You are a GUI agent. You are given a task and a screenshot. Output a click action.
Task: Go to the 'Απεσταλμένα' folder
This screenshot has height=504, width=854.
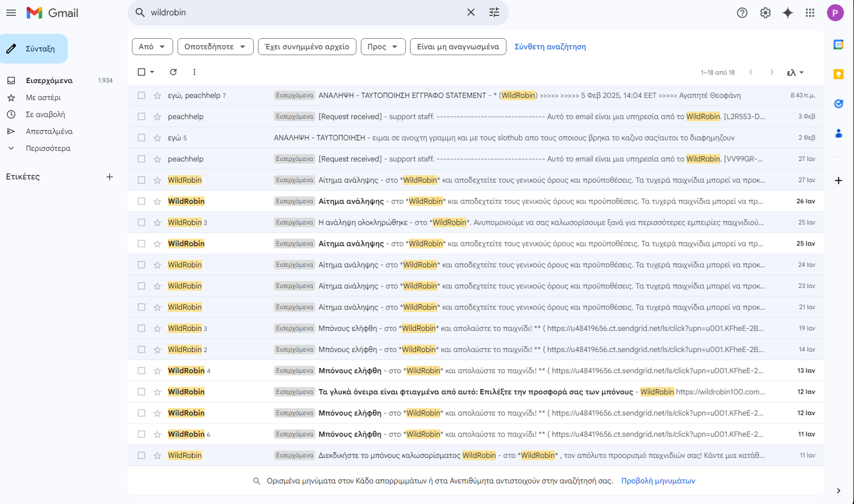(x=49, y=131)
